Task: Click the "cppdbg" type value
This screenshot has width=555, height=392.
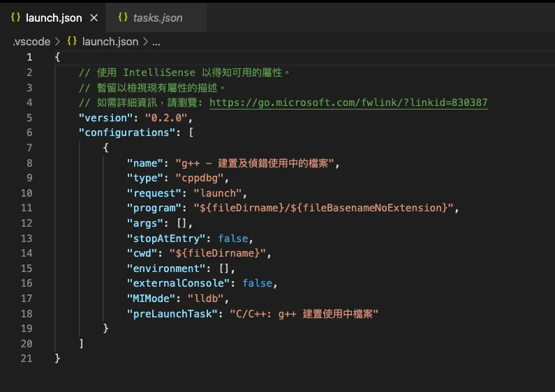Action: coord(201,178)
